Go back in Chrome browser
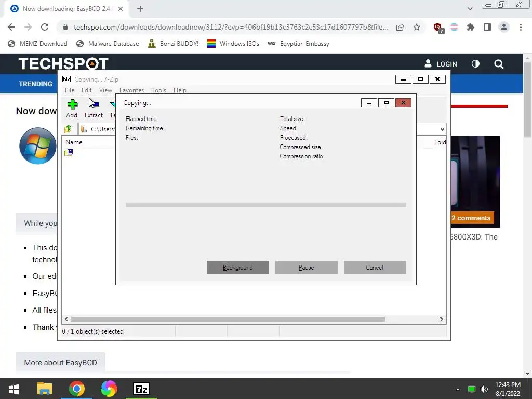Viewport: 532px width, 399px height. tap(11, 27)
